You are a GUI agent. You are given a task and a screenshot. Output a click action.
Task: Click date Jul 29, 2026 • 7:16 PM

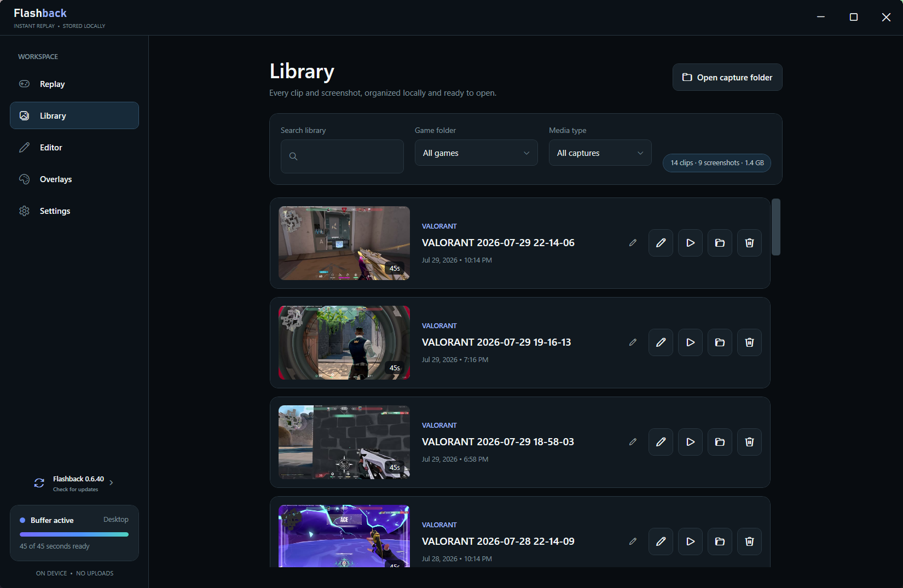(455, 360)
